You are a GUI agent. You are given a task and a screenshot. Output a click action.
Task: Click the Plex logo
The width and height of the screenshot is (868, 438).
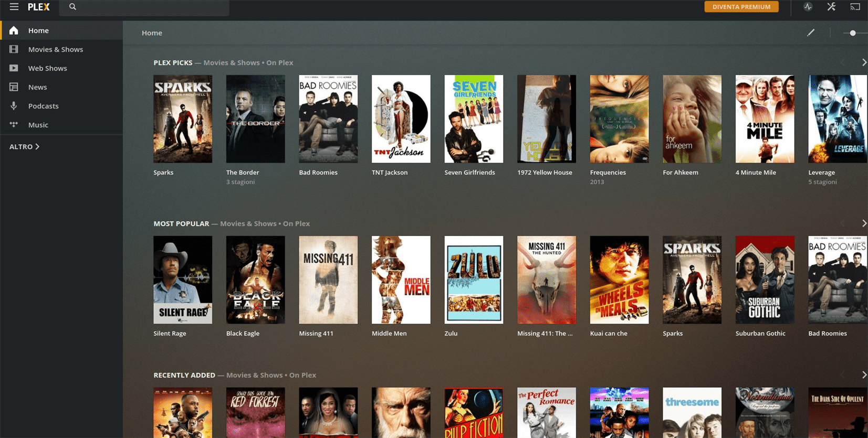(x=39, y=7)
